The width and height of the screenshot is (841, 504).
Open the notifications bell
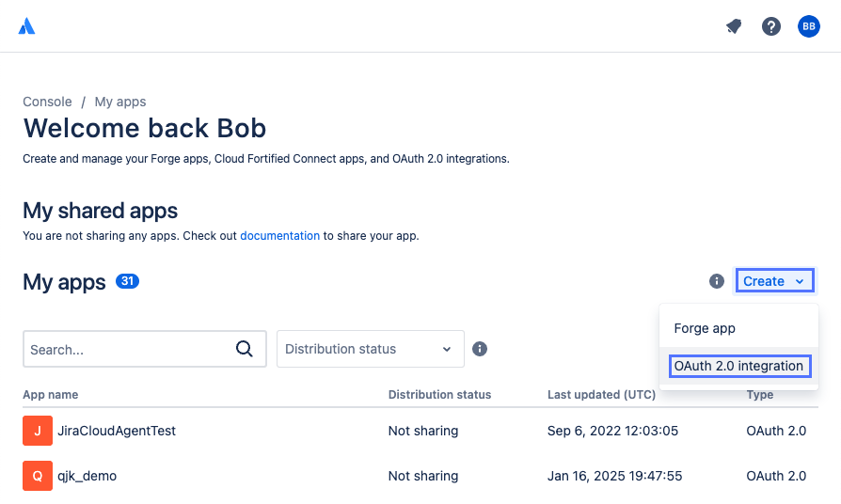click(x=734, y=25)
